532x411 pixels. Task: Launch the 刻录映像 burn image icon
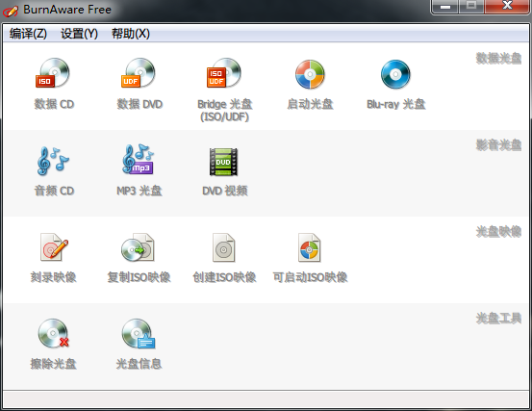(54, 247)
